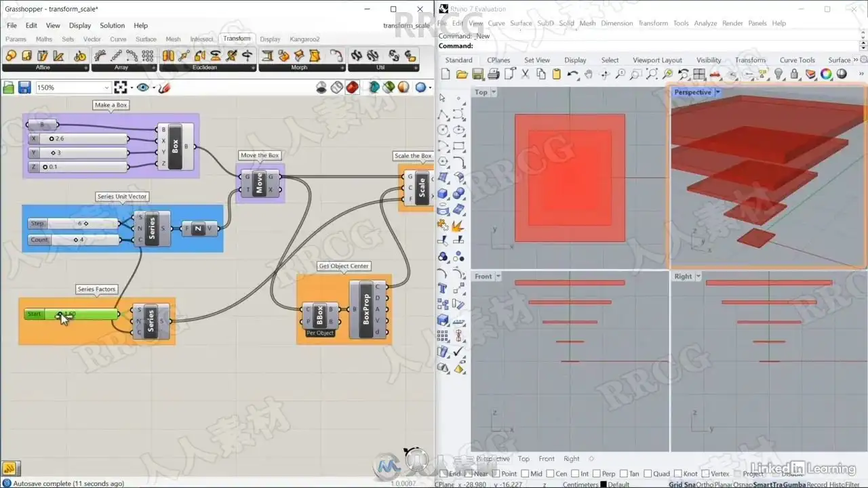Select the pointer arrow tool in Rhino sidebar
The image size is (868, 488).
click(x=443, y=98)
